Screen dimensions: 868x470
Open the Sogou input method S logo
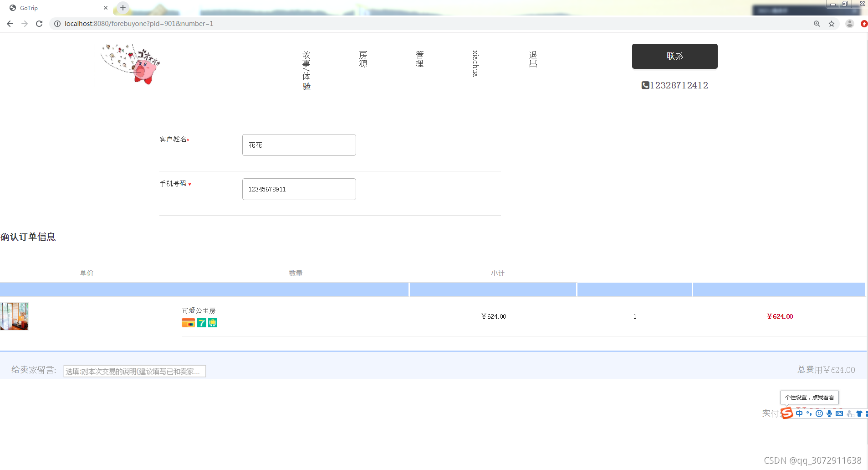tap(786, 413)
